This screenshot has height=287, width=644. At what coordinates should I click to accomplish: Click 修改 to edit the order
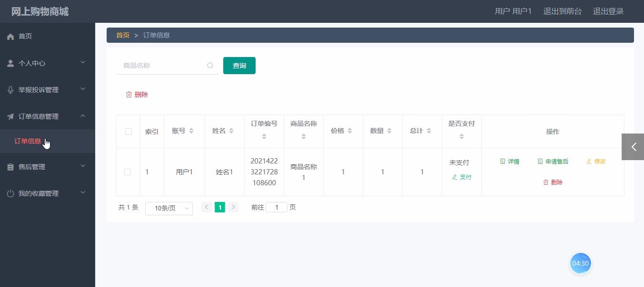click(596, 162)
